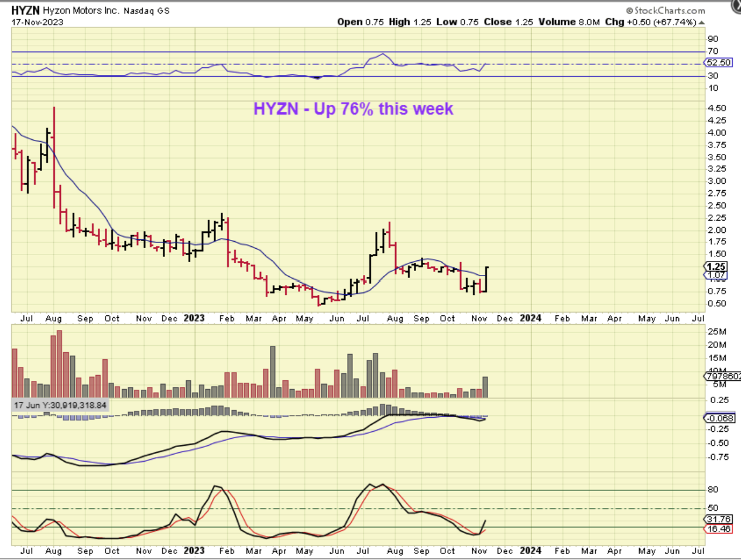Viewport: 741px width, 560px height.
Task: Click the Close 1.25 value in header
Action: [x=508, y=22]
